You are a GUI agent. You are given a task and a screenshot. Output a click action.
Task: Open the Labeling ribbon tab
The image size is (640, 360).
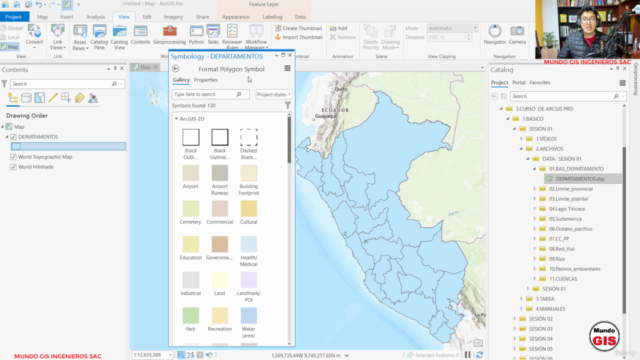[272, 17]
